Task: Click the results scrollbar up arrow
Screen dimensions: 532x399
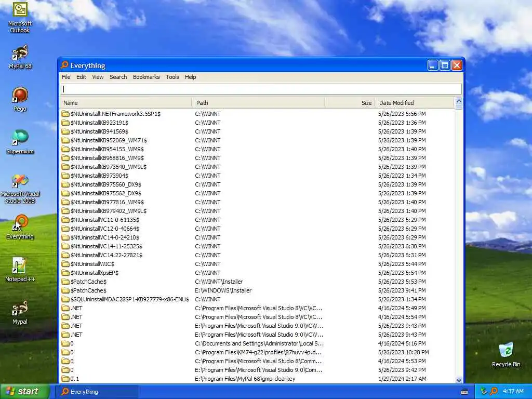Action: coord(459,101)
